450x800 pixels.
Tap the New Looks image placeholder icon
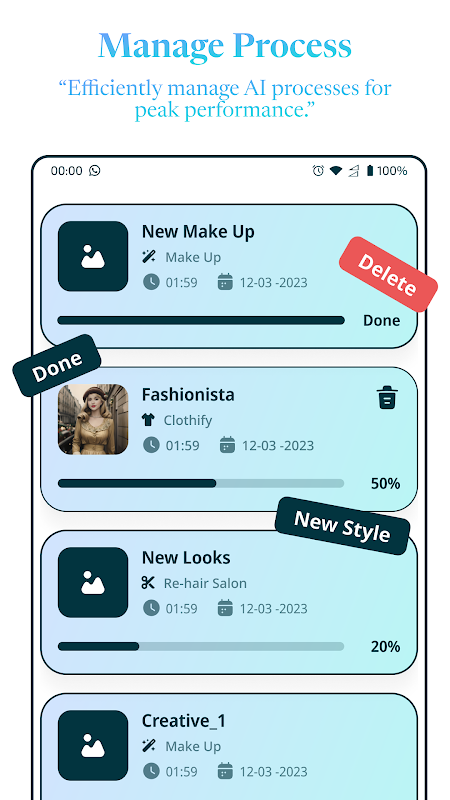(93, 583)
